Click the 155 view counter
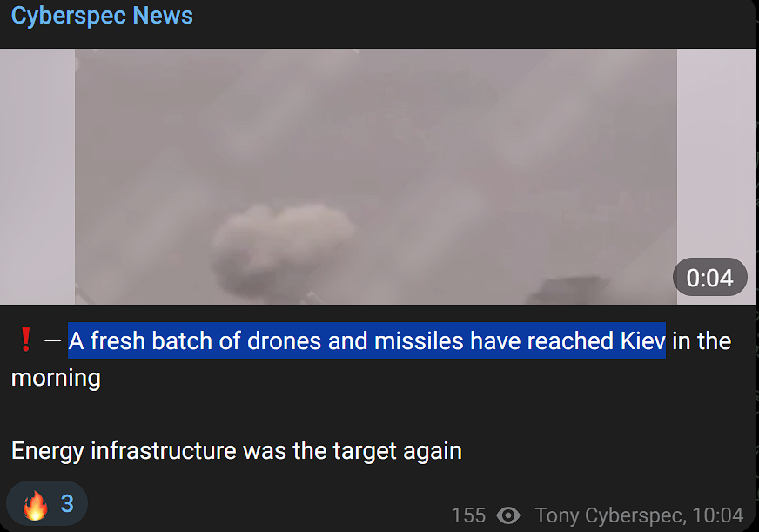Viewport: 759px width, 532px height. coord(468,515)
